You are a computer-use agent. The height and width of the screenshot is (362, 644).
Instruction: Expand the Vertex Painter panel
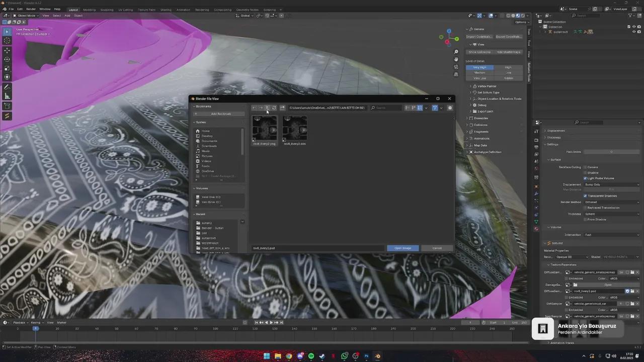click(487, 86)
